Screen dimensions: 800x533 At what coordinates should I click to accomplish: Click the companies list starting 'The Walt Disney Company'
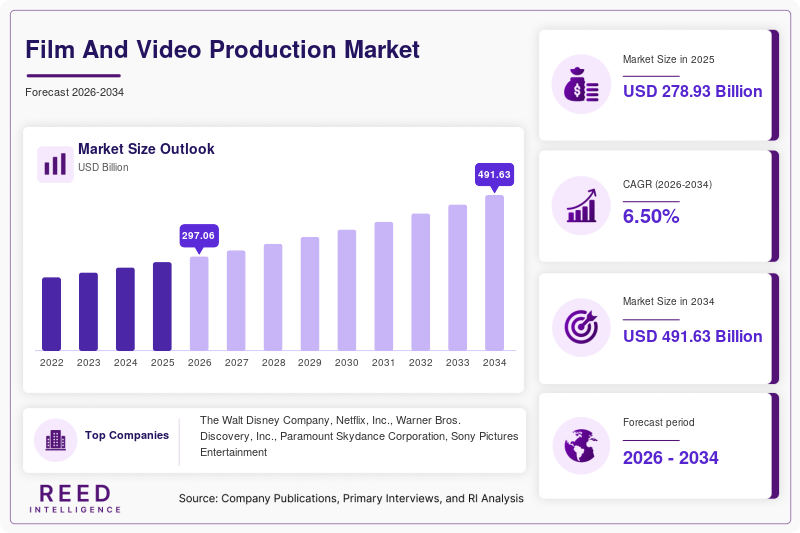click(359, 436)
